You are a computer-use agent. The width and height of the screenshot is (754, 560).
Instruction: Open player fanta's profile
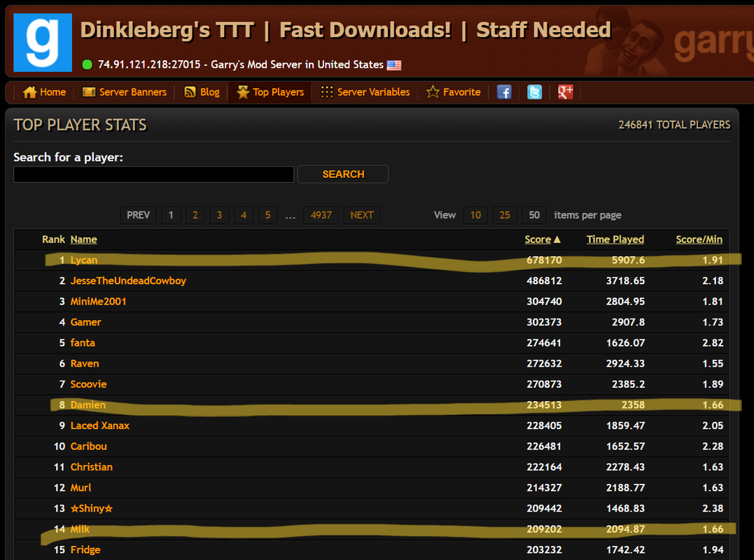82,343
